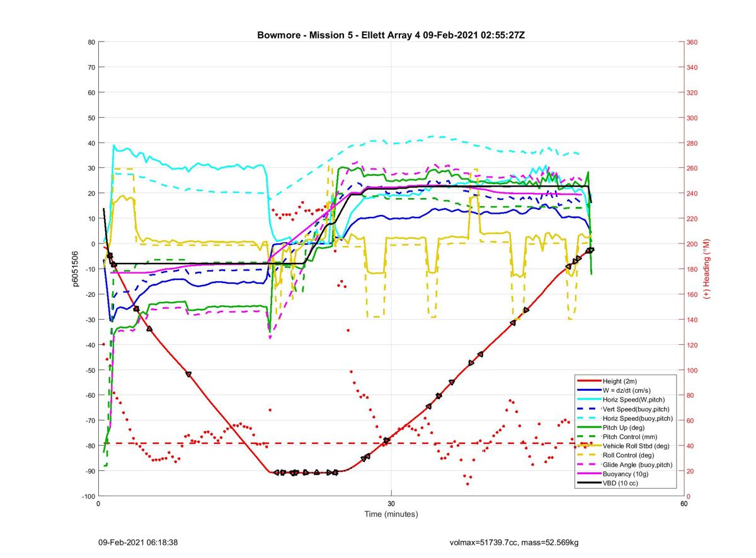This screenshot has height=558, width=756.
Task: Click the plot title 'Bowmore - Mission 5 - Ellett Array 4'
Action: click(339, 35)
